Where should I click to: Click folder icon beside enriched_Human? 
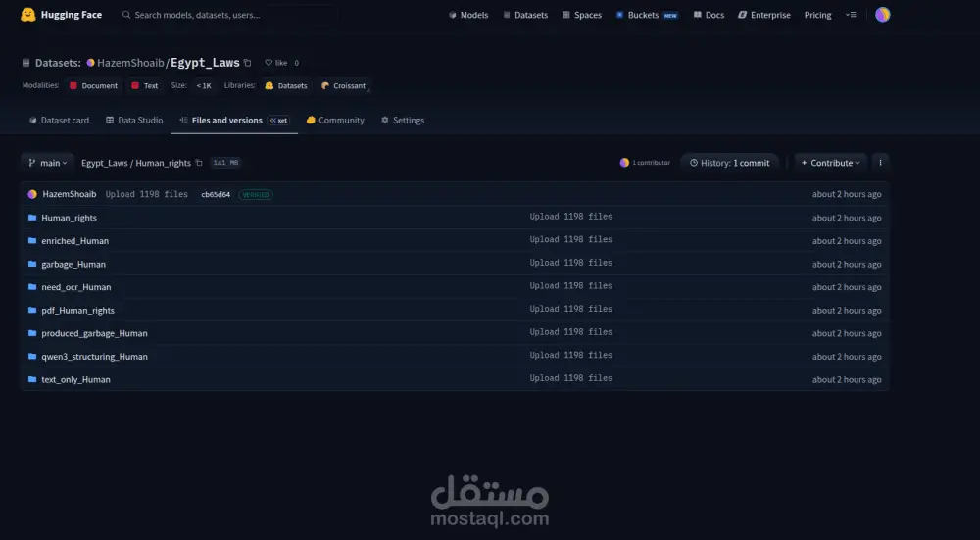click(x=32, y=241)
